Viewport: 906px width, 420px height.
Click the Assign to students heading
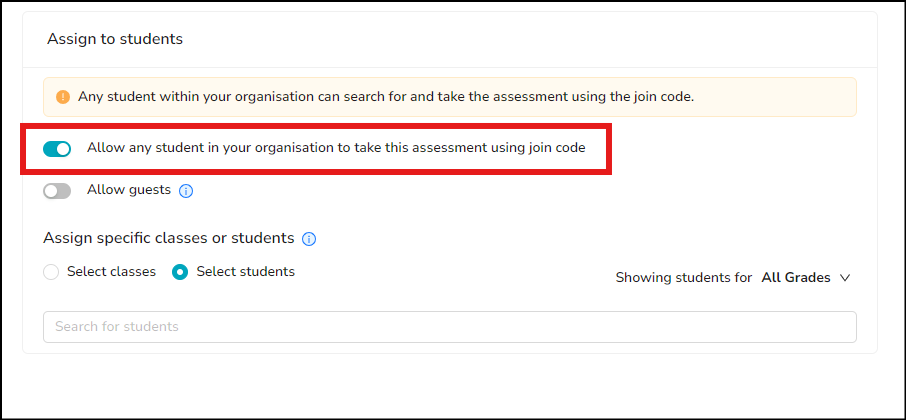click(x=115, y=39)
